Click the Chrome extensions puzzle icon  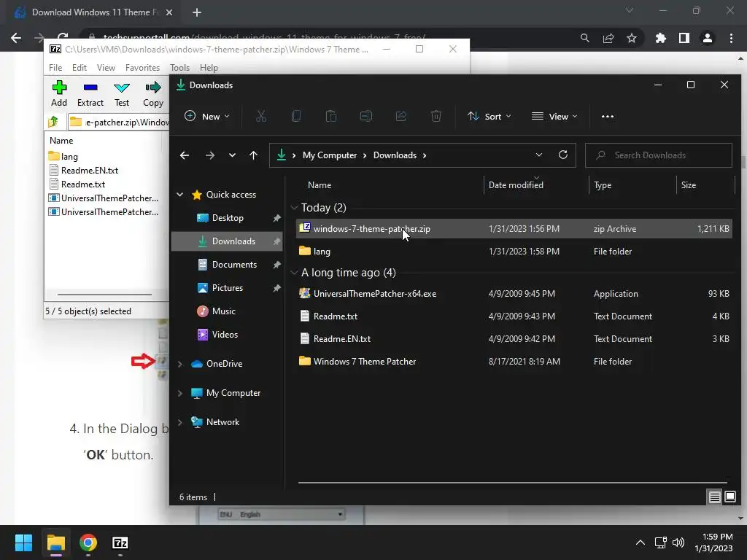(x=660, y=38)
